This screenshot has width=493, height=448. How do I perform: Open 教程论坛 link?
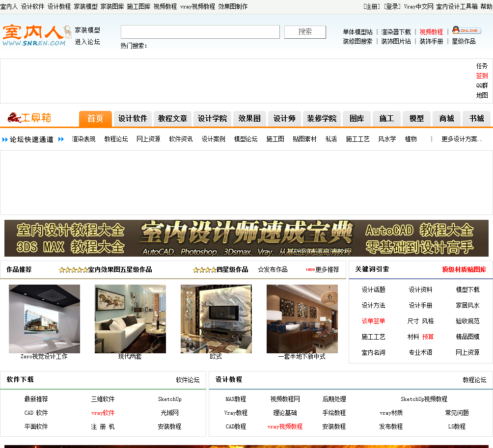pos(474,380)
